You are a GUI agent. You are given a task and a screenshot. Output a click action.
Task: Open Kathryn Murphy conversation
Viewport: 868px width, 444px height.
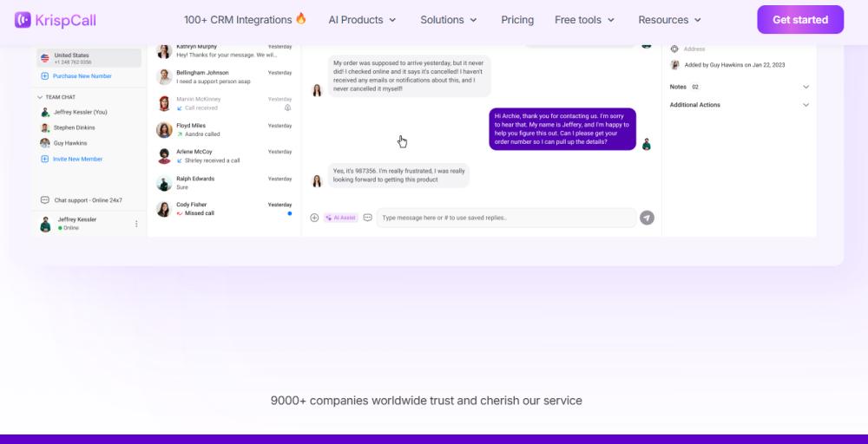[x=224, y=51]
